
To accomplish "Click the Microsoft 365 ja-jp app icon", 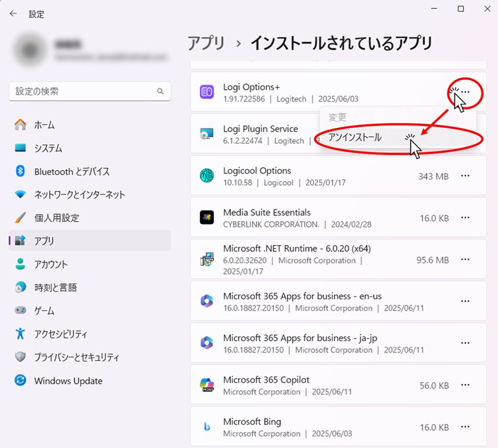I will pos(207,343).
